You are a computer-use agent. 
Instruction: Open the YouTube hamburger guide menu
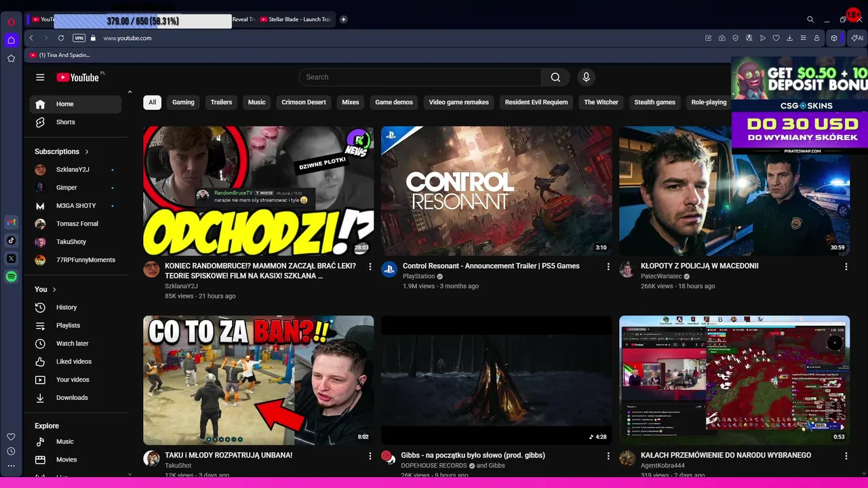(x=40, y=77)
